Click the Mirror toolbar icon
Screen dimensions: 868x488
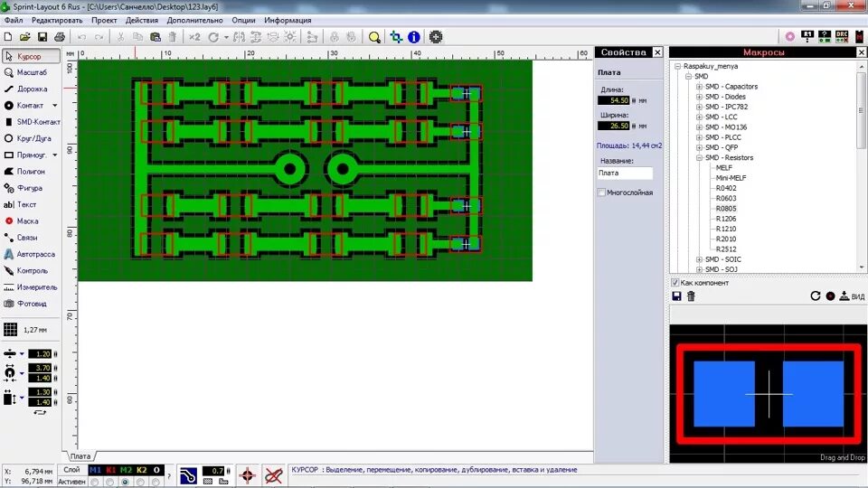[x=239, y=37]
